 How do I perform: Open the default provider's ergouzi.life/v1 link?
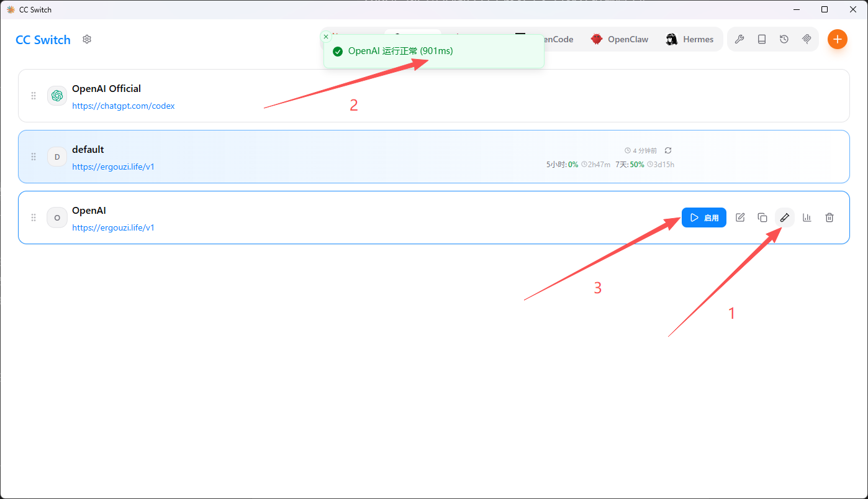click(x=113, y=167)
